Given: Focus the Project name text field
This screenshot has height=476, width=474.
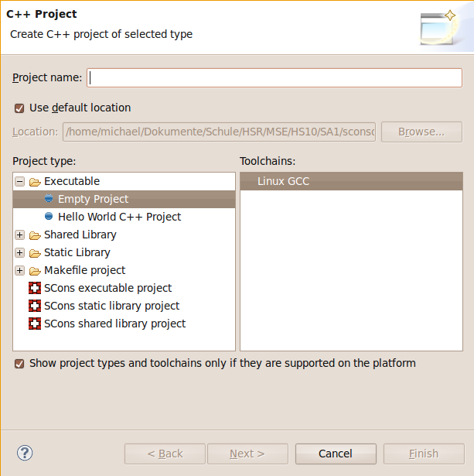Looking at the screenshot, I should (275, 78).
